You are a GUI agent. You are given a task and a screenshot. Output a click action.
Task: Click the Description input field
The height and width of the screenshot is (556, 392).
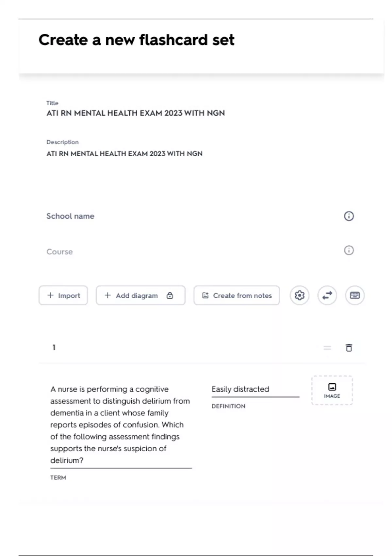point(124,154)
